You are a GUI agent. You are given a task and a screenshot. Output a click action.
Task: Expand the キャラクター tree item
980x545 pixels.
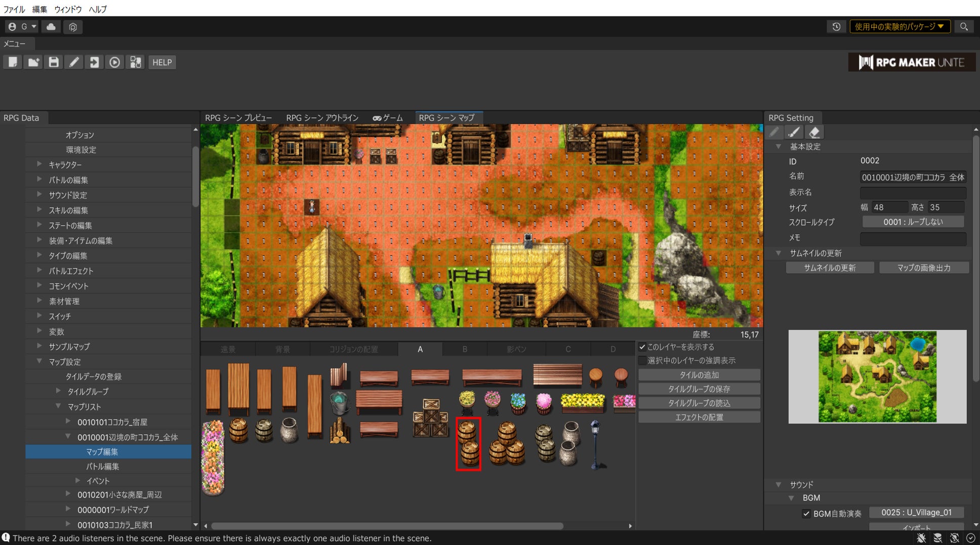[39, 164]
